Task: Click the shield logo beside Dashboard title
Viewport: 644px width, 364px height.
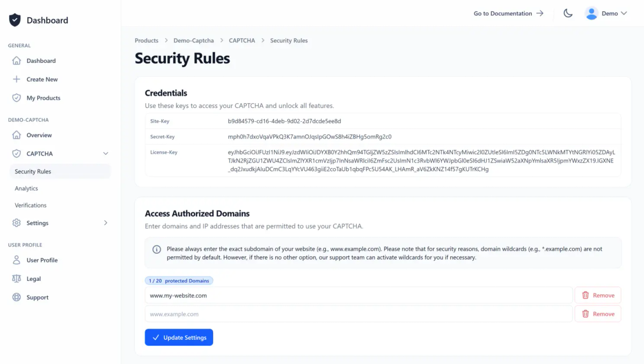Action: 14,20
